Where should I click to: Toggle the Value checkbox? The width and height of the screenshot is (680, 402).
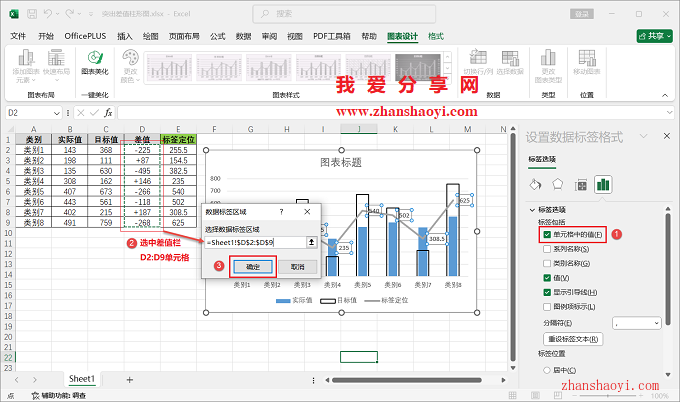click(547, 278)
